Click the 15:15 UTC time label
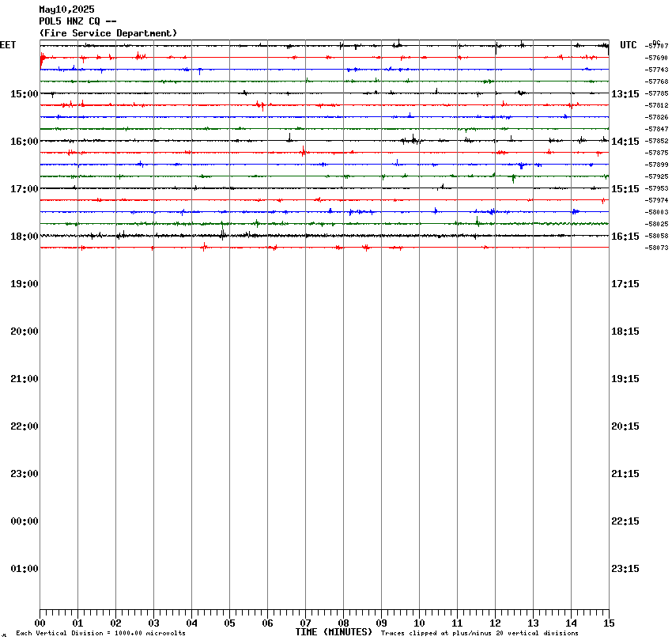The height and width of the screenshot is (644, 672). (x=625, y=189)
